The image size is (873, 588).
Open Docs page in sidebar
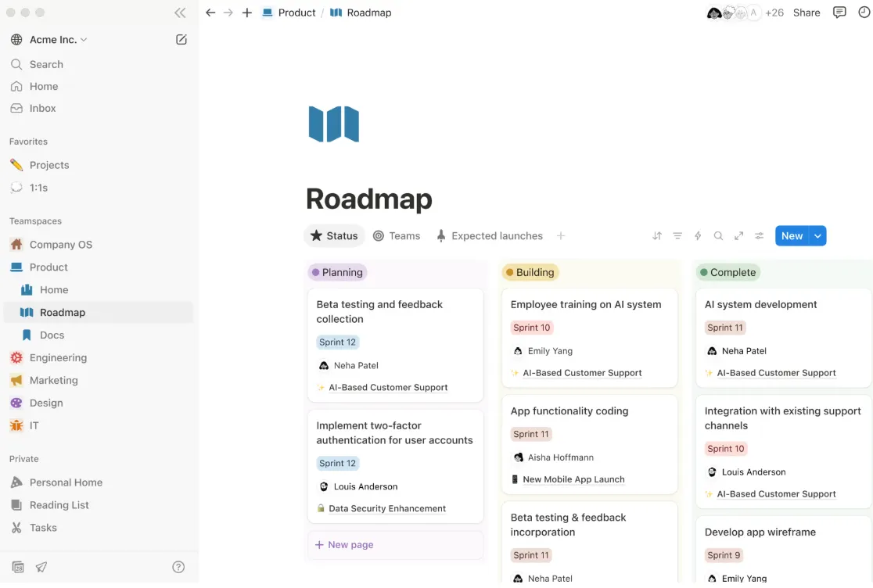(52, 335)
